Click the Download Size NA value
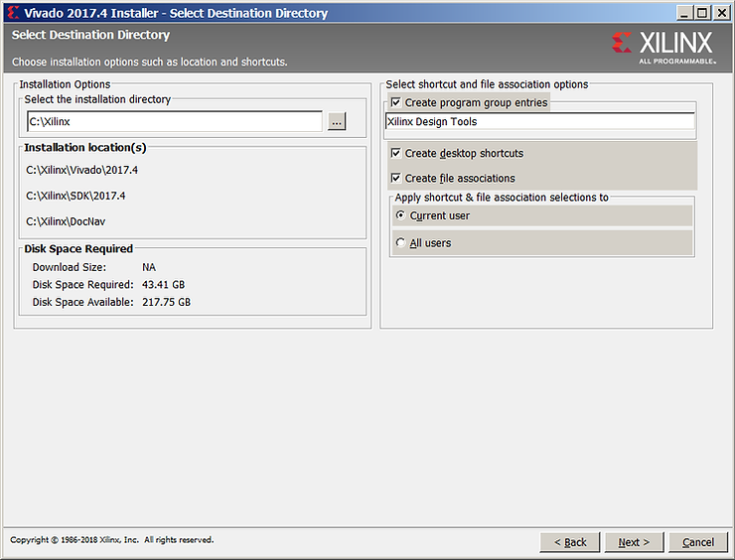The height and width of the screenshot is (560, 735). pos(149,267)
